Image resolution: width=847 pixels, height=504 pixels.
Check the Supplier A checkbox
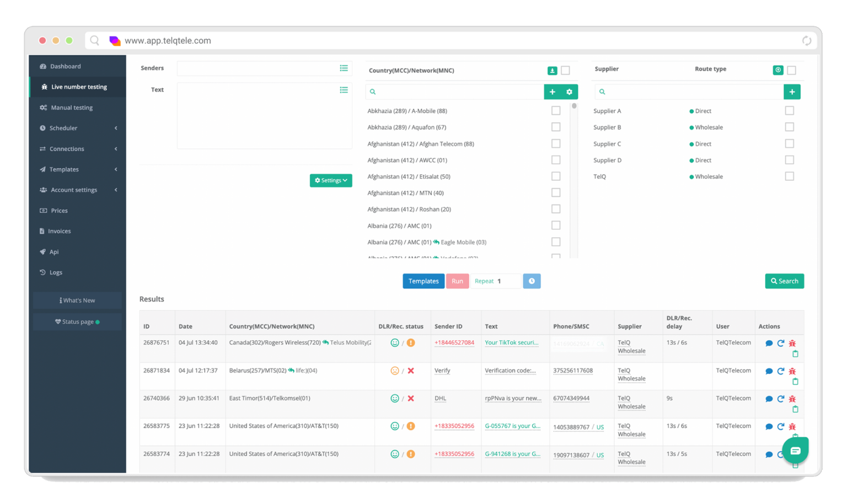pos(789,111)
